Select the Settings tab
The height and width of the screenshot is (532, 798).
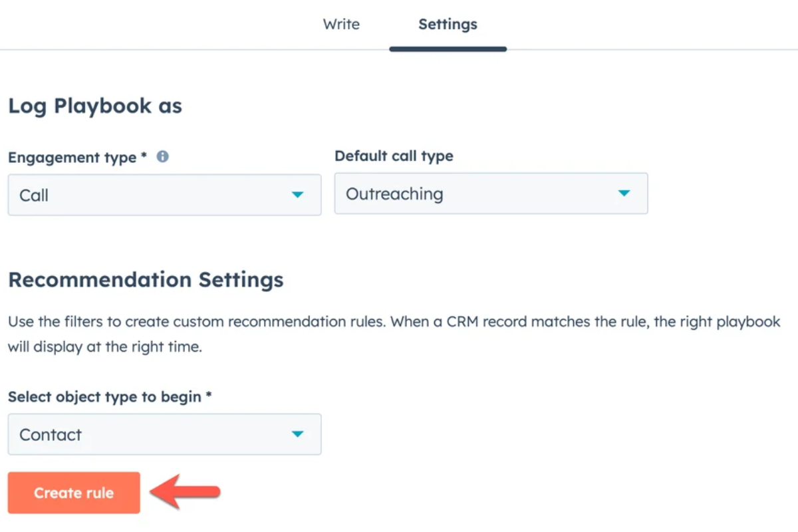click(448, 25)
